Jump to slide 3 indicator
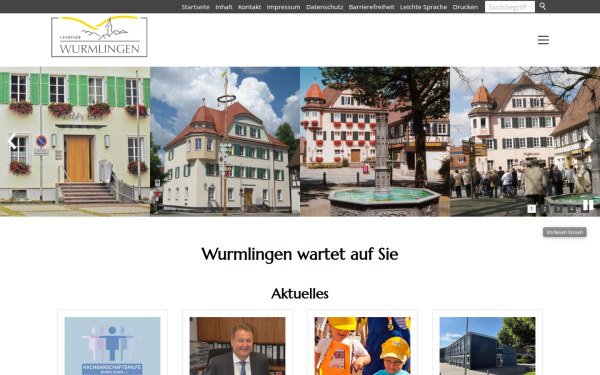 coord(558,209)
